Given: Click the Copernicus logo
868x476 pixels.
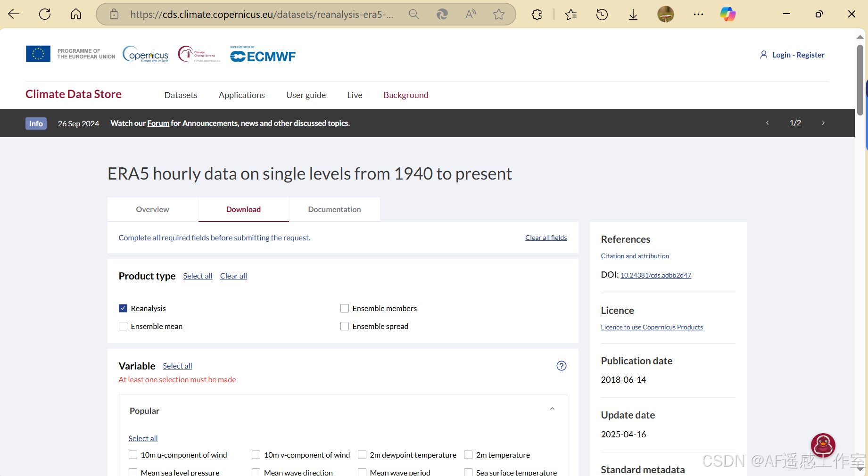Looking at the screenshot, I should click(x=146, y=54).
